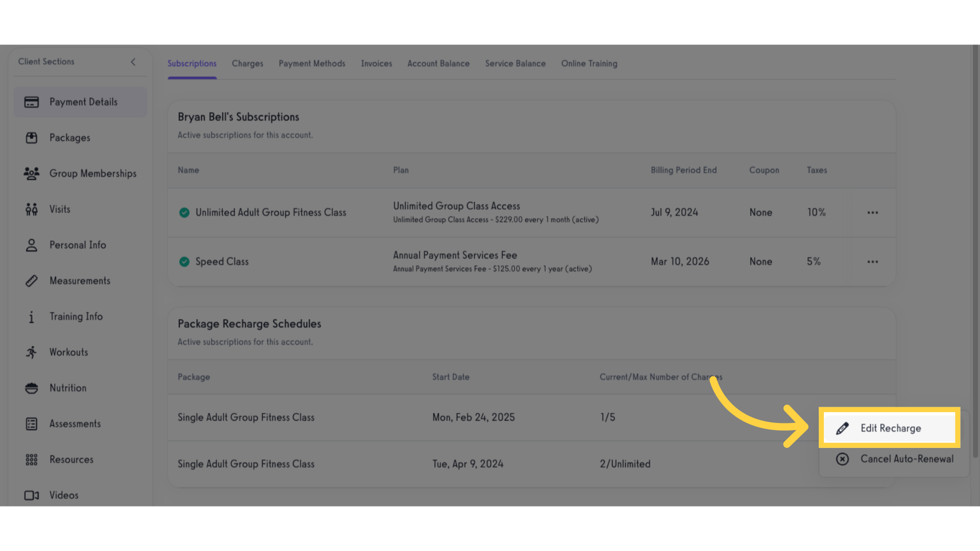
Task: Open Workouts label in the sidebar
Action: pos(68,352)
